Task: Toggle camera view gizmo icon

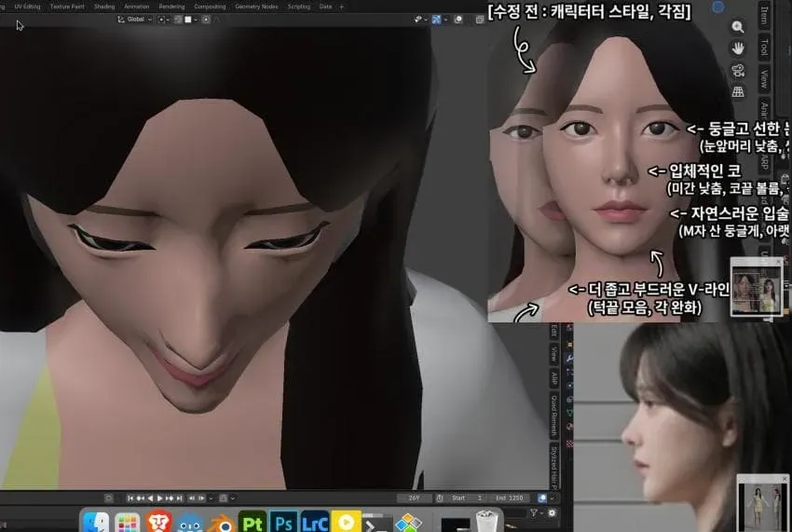Action: tap(738, 70)
